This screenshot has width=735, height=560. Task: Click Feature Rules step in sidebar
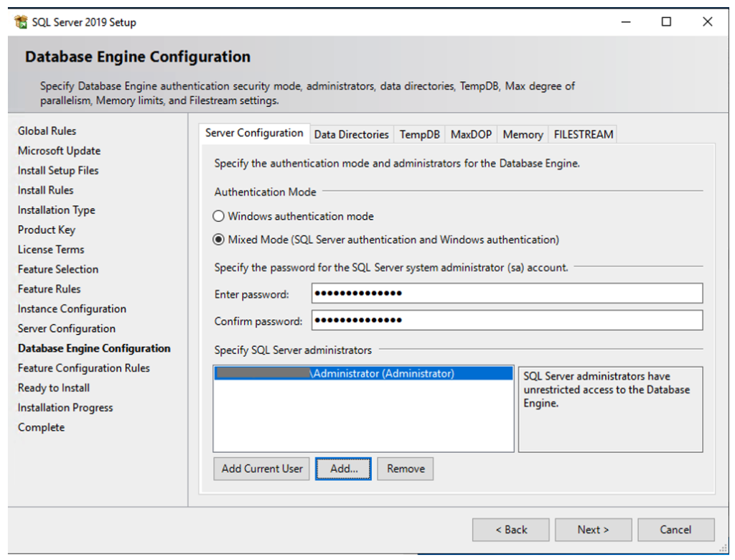click(50, 289)
